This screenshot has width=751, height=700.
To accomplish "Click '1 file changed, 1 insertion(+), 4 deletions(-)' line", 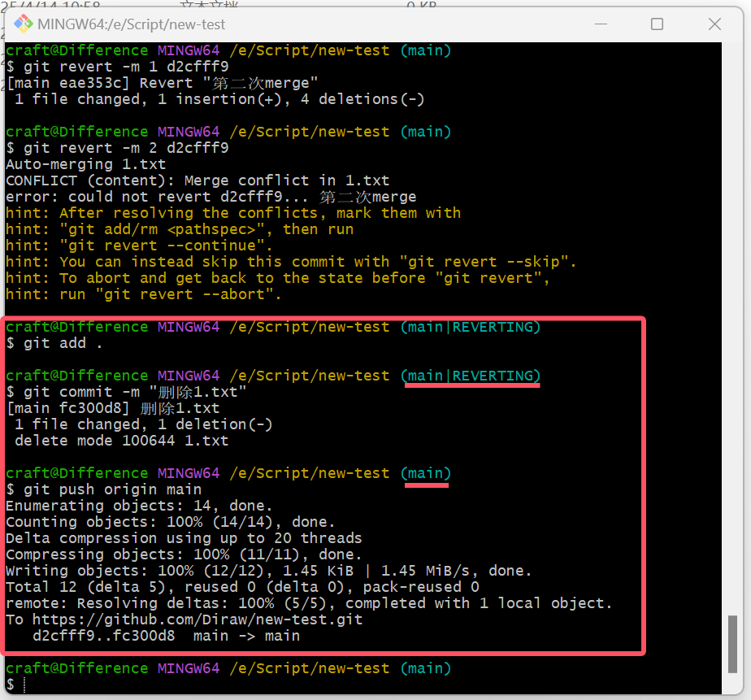I will 219,99.
